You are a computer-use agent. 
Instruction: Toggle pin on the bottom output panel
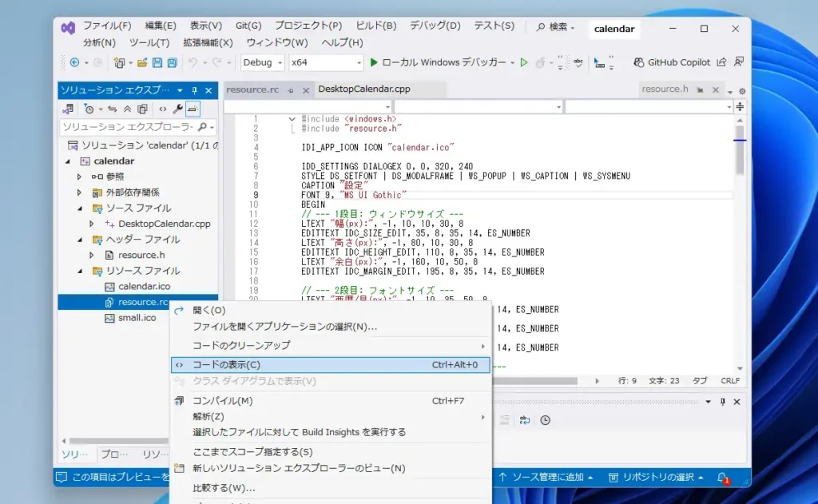pyautogui.click(x=722, y=402)
